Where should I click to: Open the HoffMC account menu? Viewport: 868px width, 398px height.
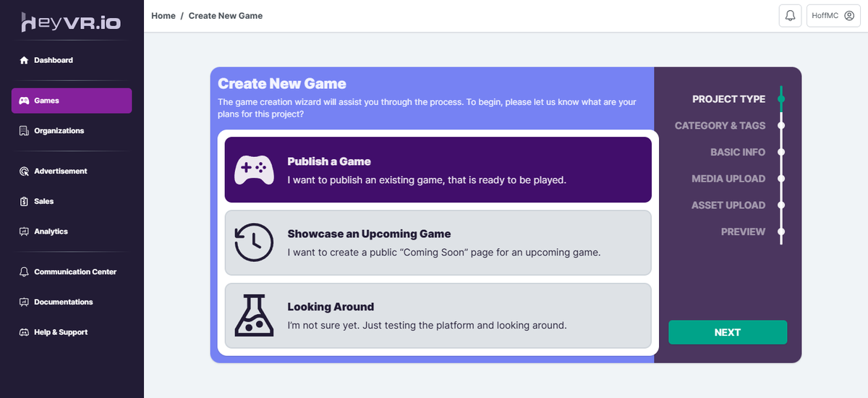[833, 15]
